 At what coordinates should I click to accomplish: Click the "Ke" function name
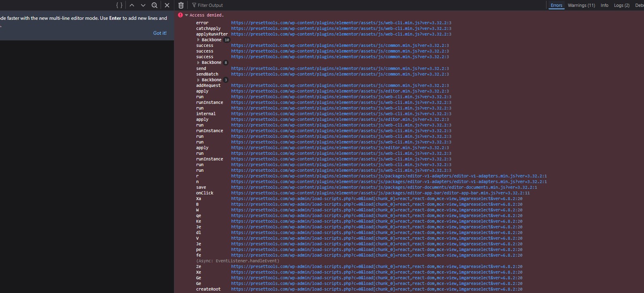tap(199, 221)
